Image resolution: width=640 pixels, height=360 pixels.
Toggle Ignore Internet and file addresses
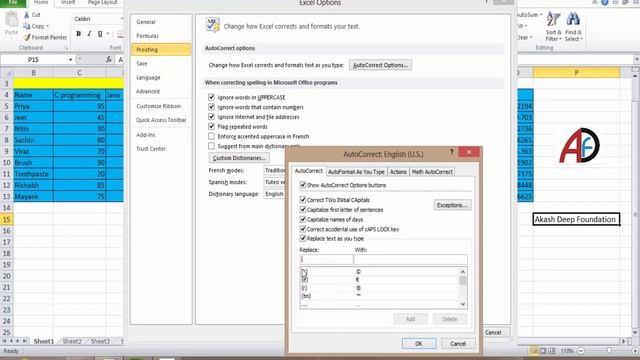pos(211,117)
